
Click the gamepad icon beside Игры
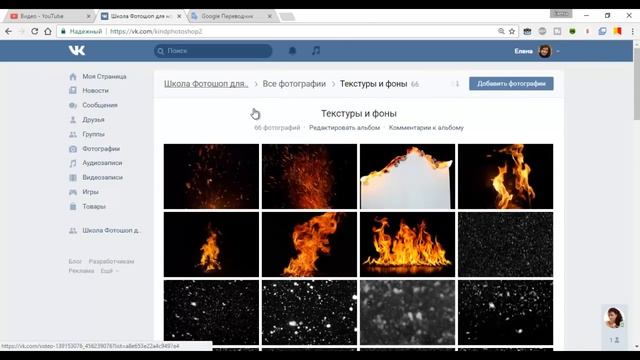point(73,192)
